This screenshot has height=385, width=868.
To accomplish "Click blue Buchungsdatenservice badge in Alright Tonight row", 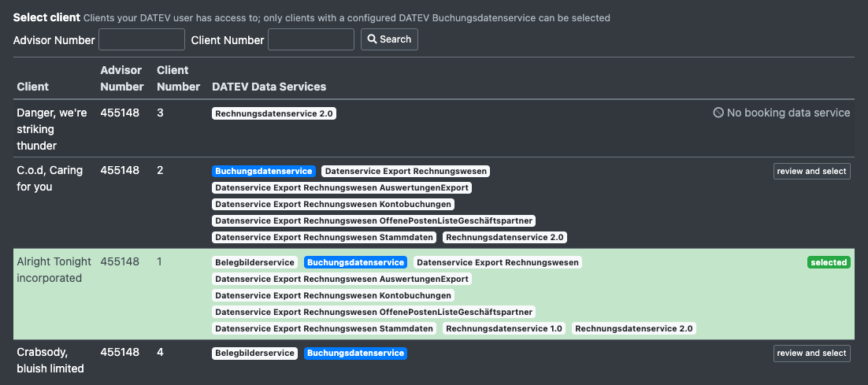I will click(x=355, y=262).
